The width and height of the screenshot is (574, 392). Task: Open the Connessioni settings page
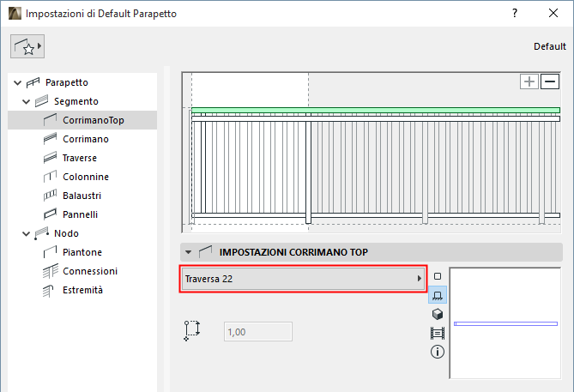tap(90, 271)
